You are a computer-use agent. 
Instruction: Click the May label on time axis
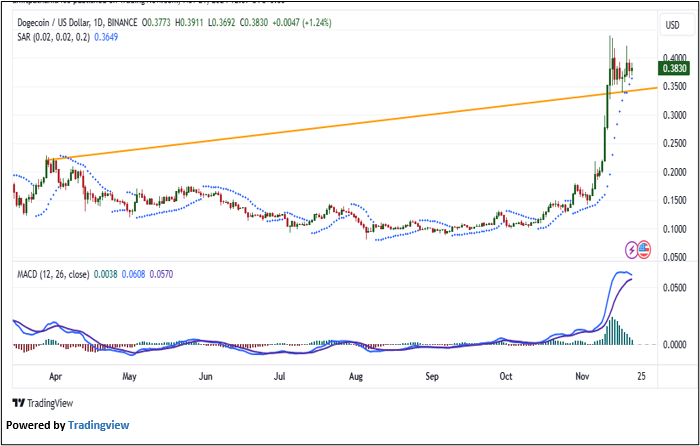pos(129,377)
